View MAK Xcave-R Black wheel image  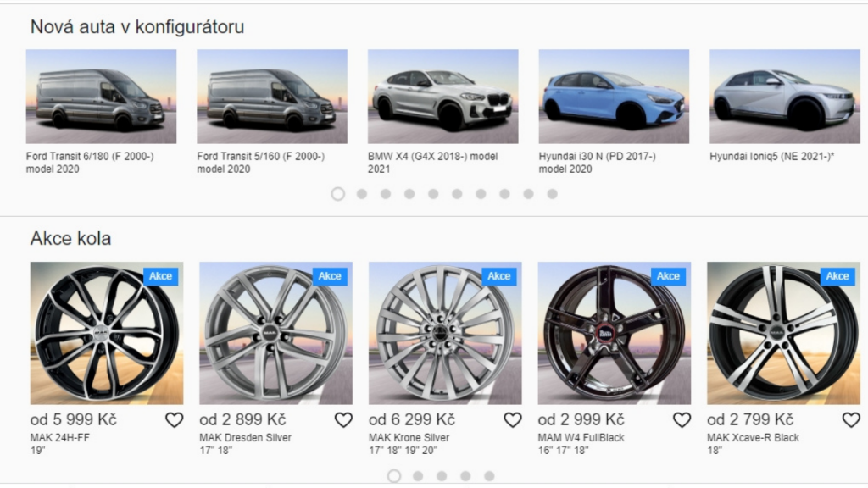[784, 333]
